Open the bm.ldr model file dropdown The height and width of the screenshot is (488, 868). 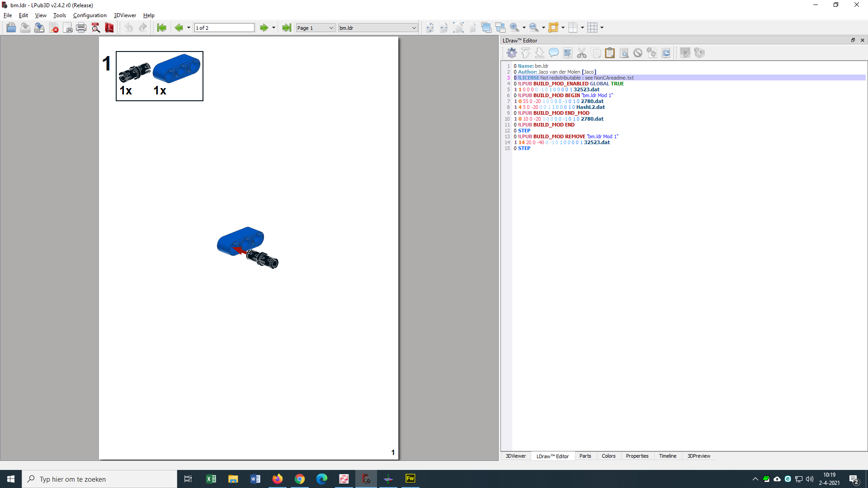pos(378,28)
